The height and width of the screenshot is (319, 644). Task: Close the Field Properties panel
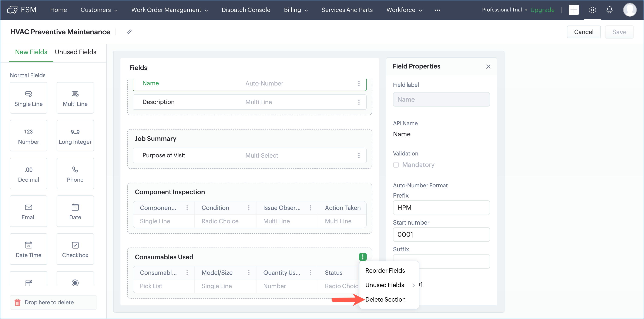click(x=488, y=67)
